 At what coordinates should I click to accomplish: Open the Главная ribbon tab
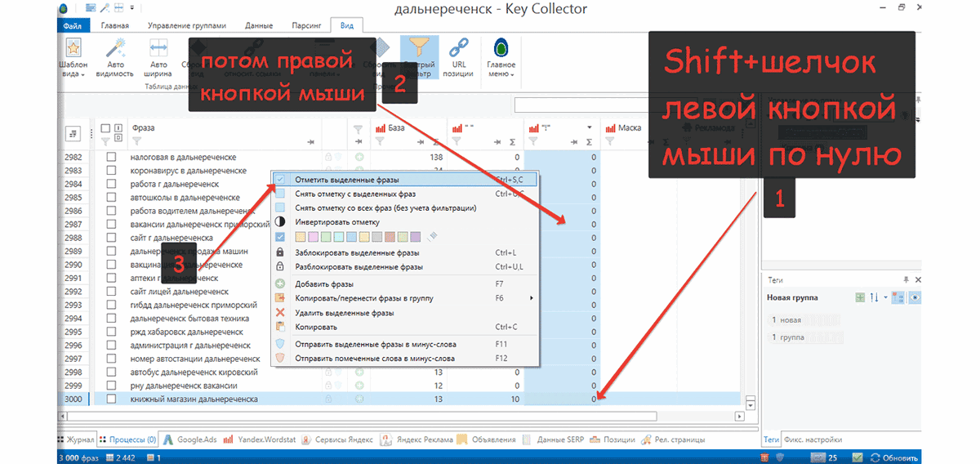point(115,25)
